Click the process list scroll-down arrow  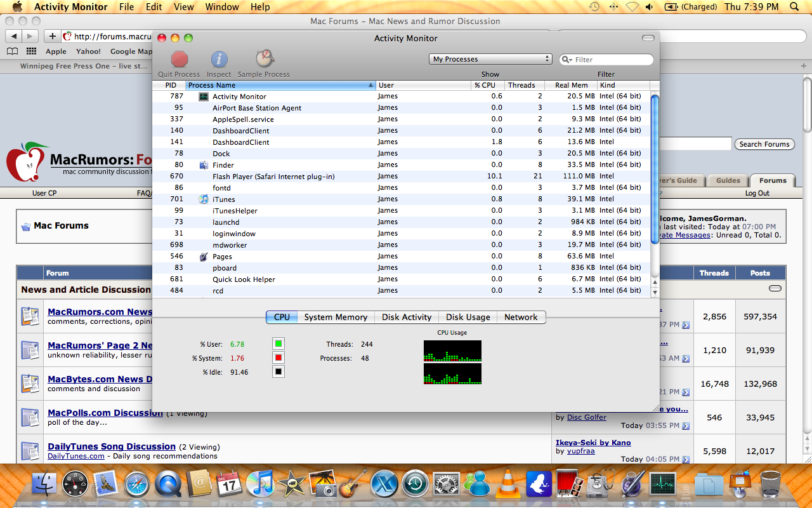[x=655, y=292]
